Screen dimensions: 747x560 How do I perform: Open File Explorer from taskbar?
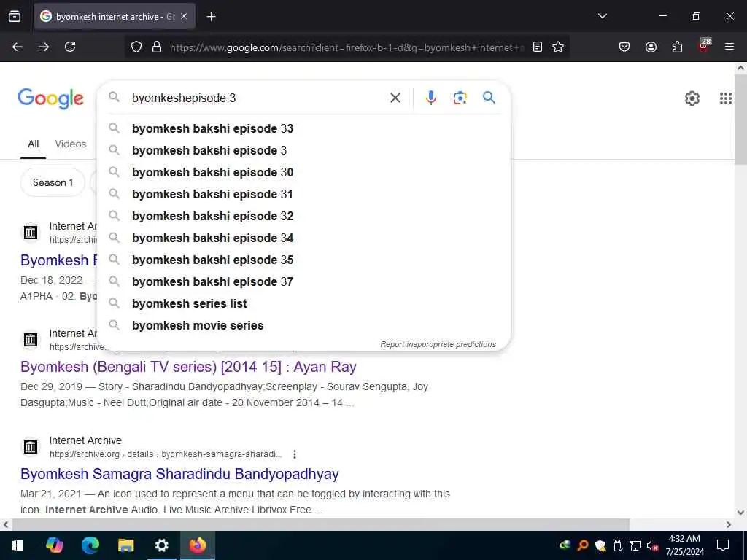pyautogui.click(x=125, y=545)
